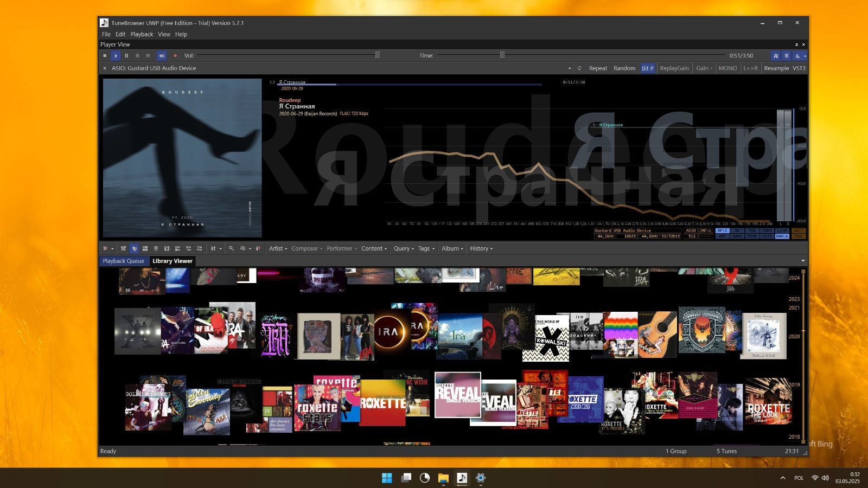Click the red record dot icon
Image resolution: width=868 pixels, height=488 pixels.
[175, 55]
